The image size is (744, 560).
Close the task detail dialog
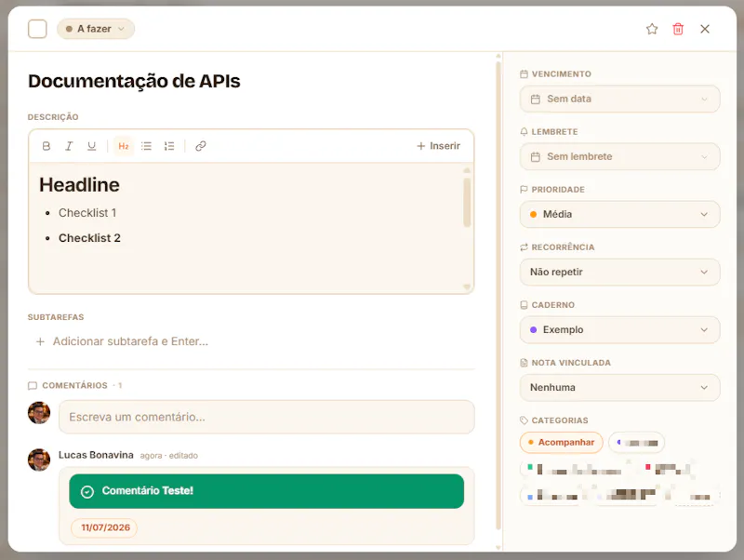click(705, 29)
